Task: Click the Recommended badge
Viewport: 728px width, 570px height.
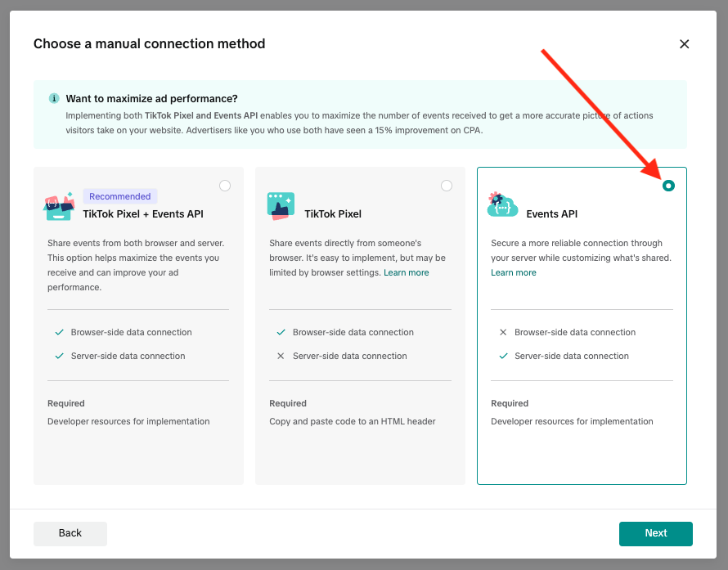Action: 119,196
